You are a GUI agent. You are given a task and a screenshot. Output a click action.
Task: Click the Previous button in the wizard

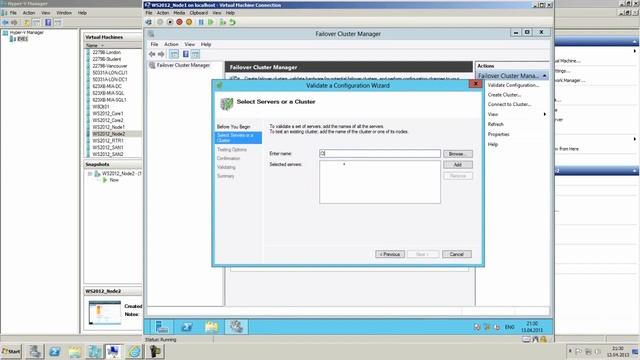click(390, 254)
